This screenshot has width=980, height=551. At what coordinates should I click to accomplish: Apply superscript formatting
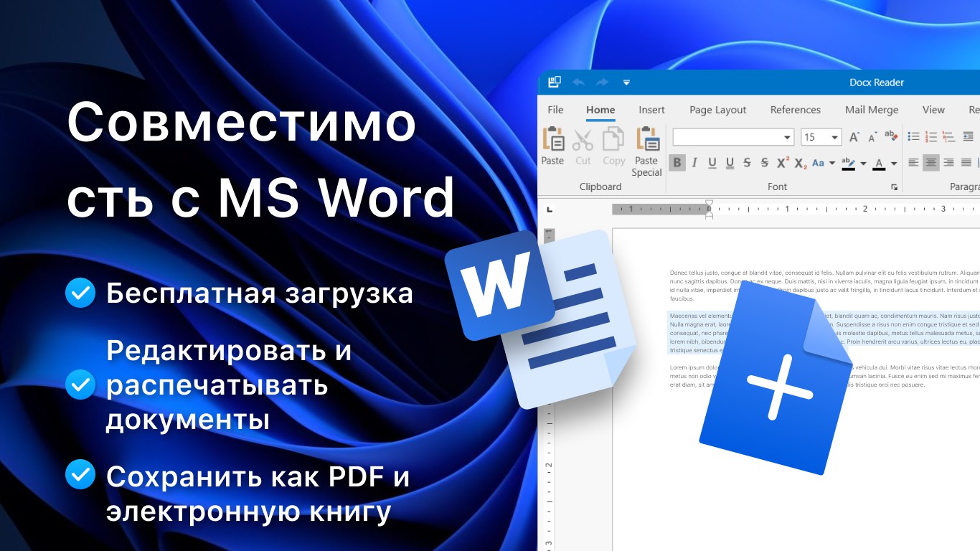[783, 163]
